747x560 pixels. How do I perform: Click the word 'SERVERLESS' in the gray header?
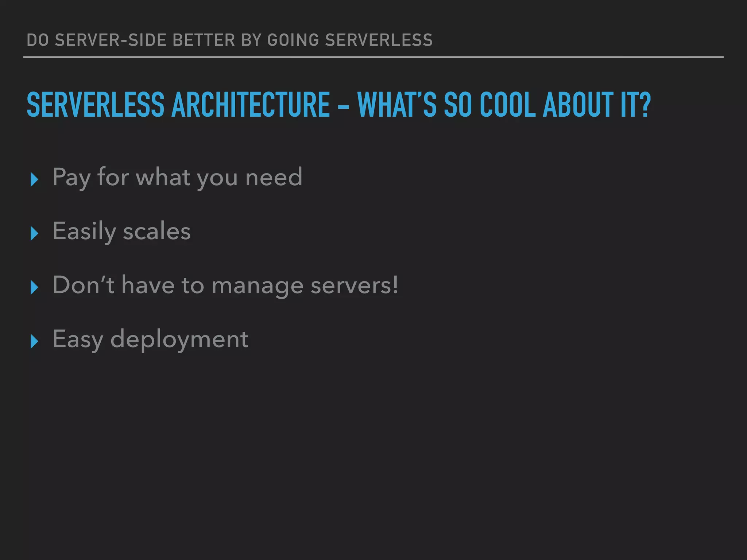click(x=379, y=40)
